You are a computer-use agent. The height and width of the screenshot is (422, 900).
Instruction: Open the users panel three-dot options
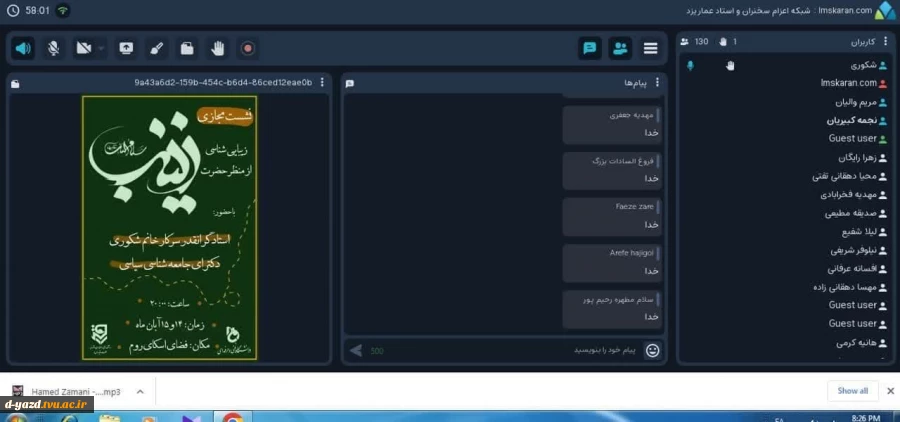click(885, 42)
